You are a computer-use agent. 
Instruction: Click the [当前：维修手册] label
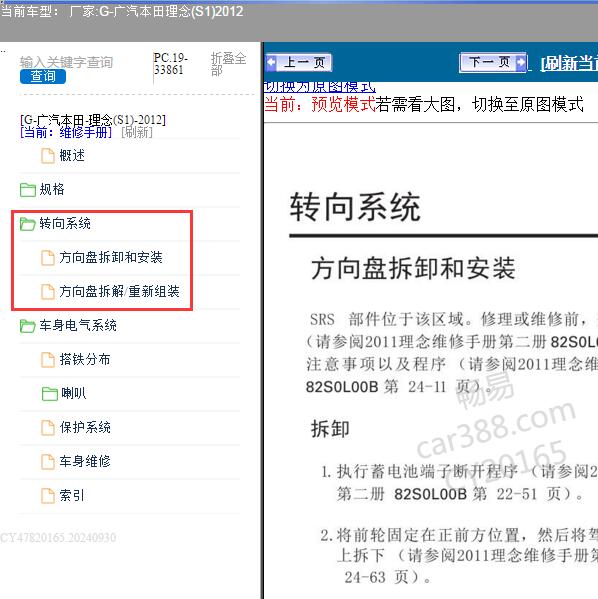click(66, 133)
